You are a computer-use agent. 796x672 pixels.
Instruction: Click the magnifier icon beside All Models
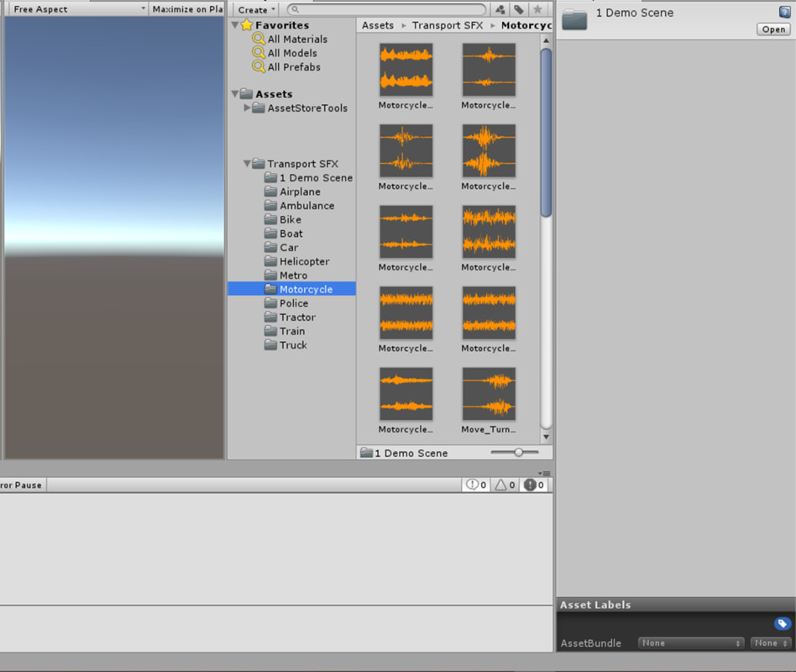tap(259, 52)
